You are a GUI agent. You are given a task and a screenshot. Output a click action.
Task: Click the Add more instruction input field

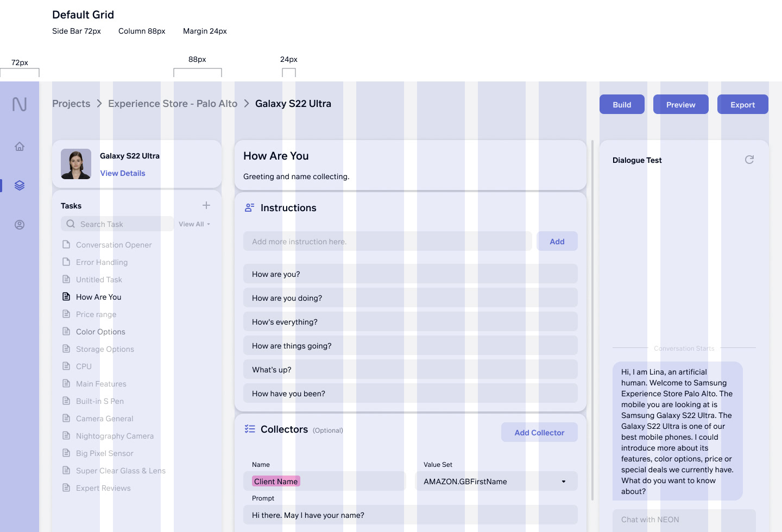387,242
